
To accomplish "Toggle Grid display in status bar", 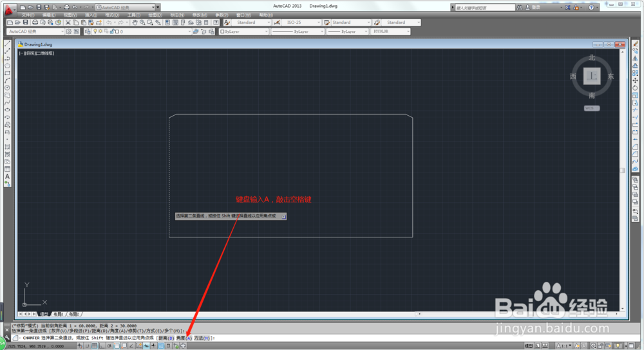I will [x=95, y=346].
